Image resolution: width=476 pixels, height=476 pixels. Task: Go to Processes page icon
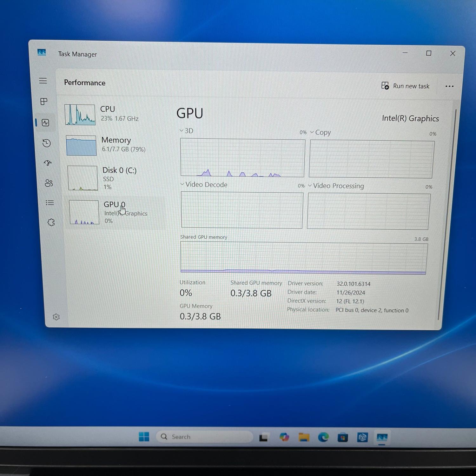tap(44, 102)
